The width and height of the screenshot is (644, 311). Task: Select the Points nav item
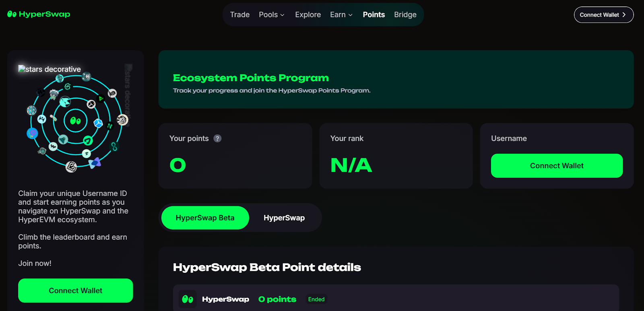pos(374,14)
